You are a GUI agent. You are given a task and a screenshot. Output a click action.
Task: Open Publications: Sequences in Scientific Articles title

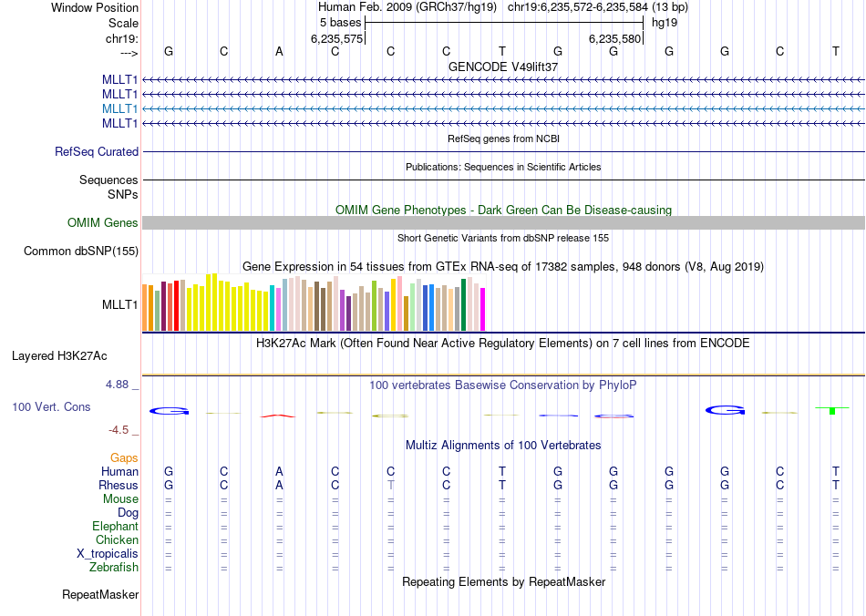pos(503,167)
